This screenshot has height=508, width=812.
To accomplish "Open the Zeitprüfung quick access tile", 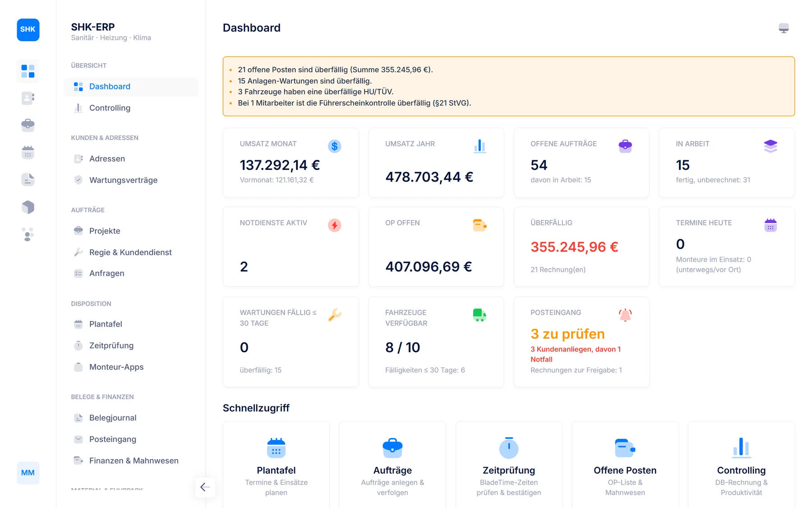I will 509,465.
